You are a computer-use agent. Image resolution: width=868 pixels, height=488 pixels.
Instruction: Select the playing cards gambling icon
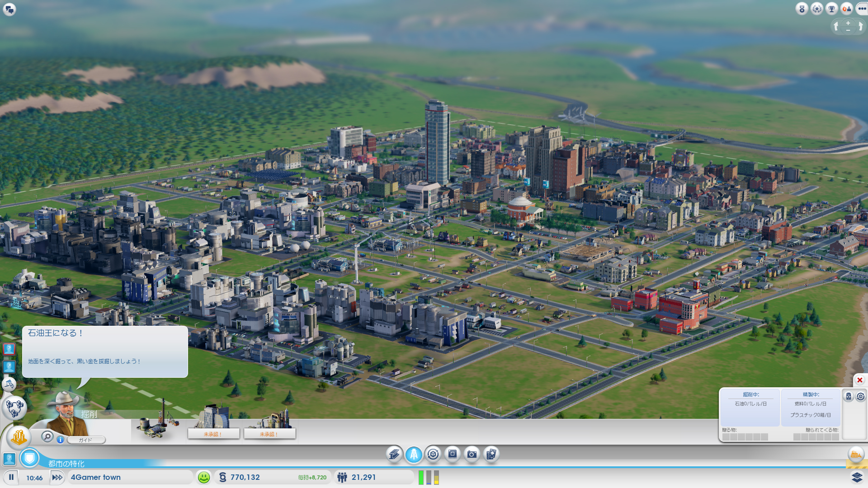click(x=491, y=454)
